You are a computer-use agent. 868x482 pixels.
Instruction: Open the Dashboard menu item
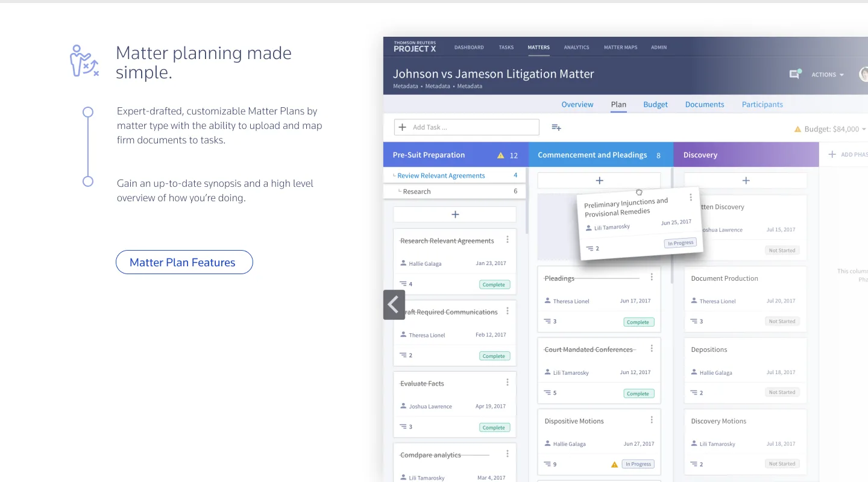pyautogui.click(x=469, y=47)
